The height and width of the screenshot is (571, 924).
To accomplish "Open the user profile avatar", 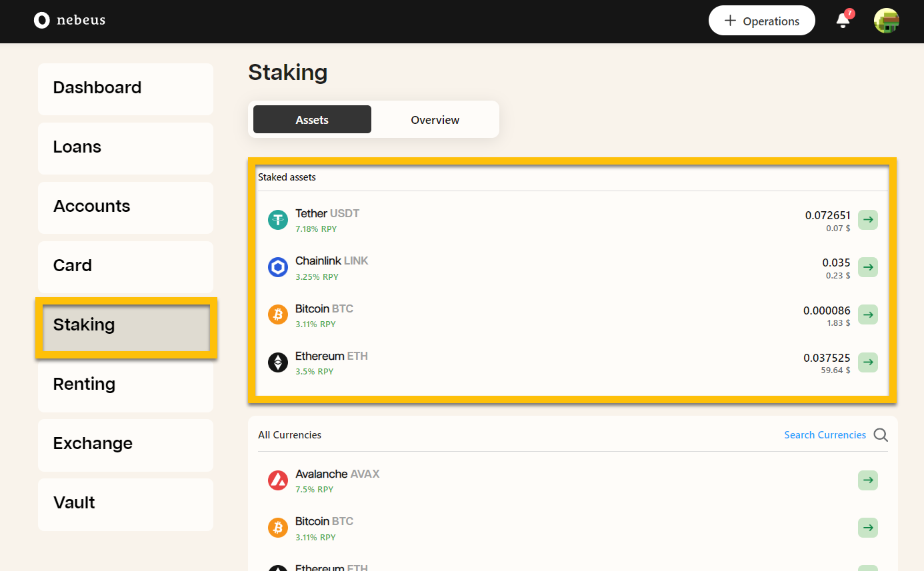I will pos(886,21).
